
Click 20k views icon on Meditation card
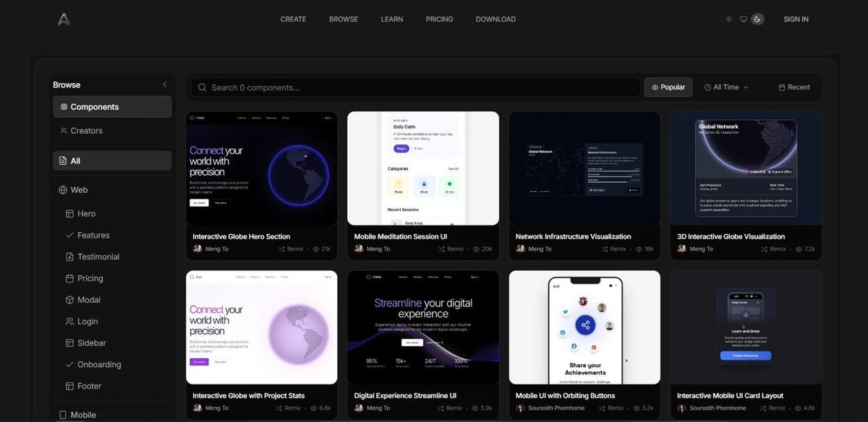[477, 249]
